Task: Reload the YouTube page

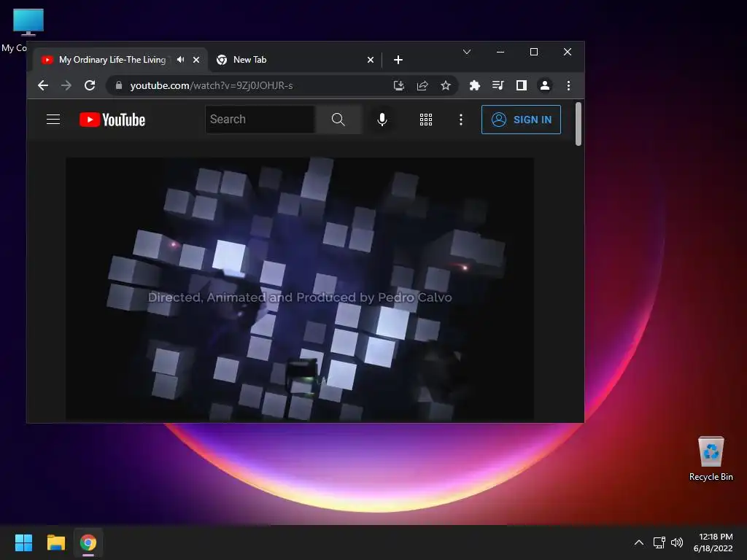Action: (x=90, y=86)
